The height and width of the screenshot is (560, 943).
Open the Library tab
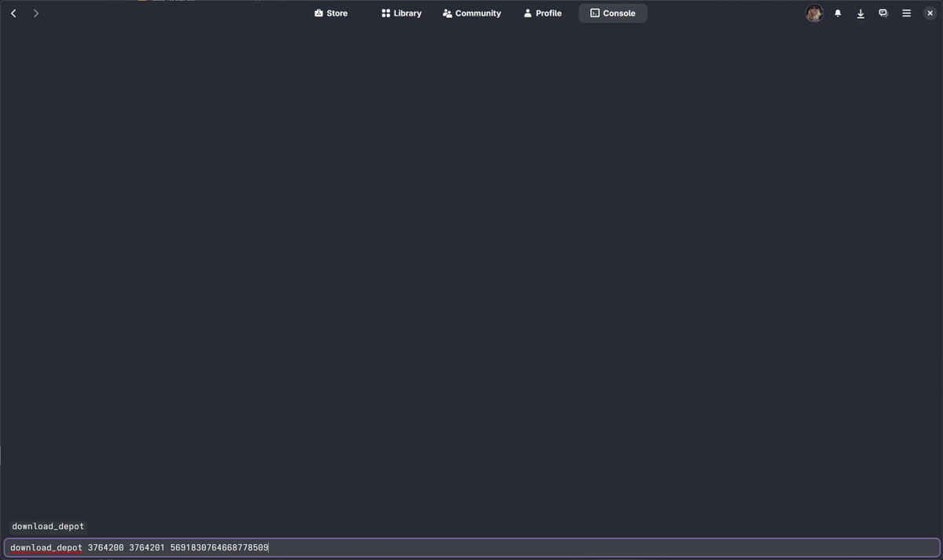[402, 13]
